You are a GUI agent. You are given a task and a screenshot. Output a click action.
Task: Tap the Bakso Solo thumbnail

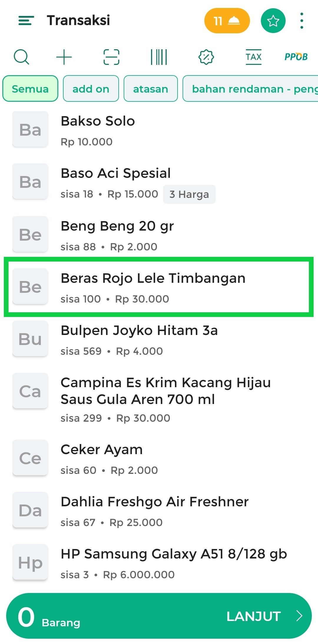pos(30,129)
